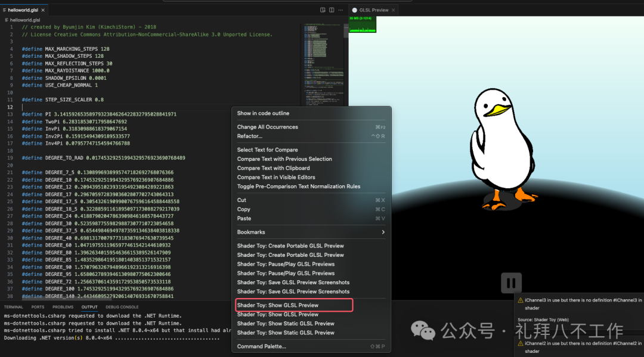The width and height of the screenshot is (644, 357).
Task: Open Bookmarks in the context menu
Action: point(311,232)
